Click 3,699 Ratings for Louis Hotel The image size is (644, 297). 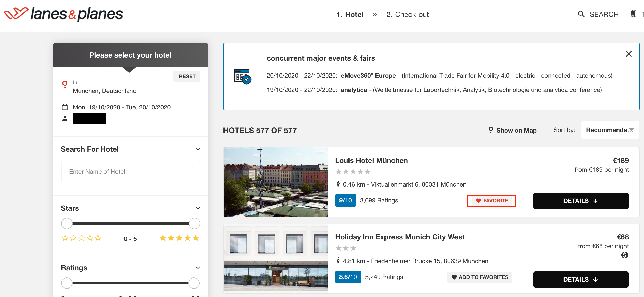tap(379, 200)
